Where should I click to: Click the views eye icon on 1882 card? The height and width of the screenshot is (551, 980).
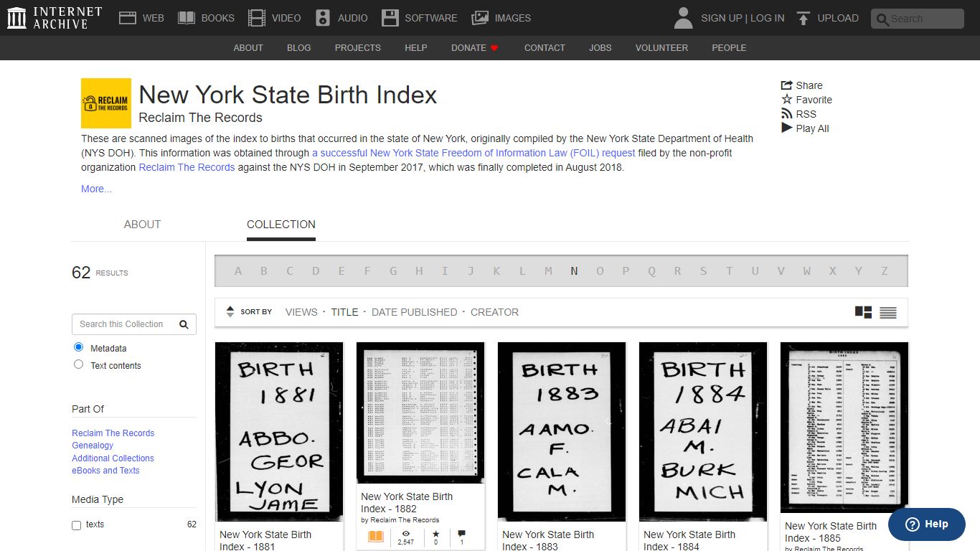click(x=406, y=534)
